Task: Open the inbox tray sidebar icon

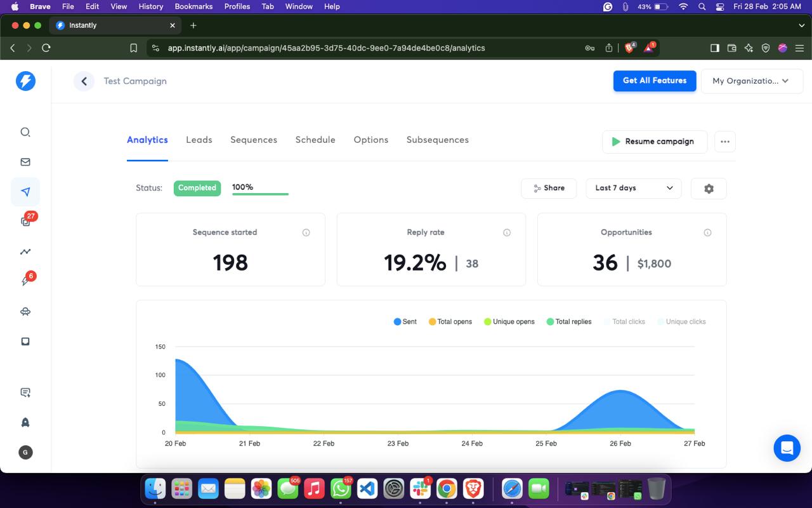Action: click(25, 342)
